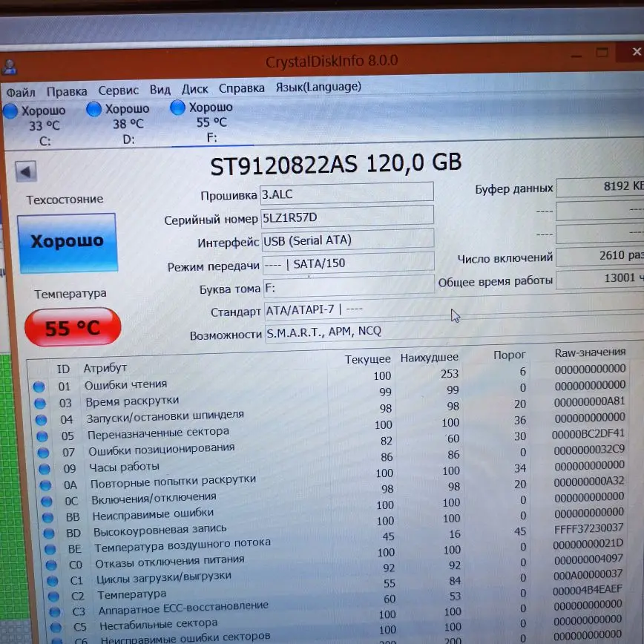644x644 pixels.
Task: Click the ST9120822AS 120,0 GB disk title
Action: [x=336, y=163]
